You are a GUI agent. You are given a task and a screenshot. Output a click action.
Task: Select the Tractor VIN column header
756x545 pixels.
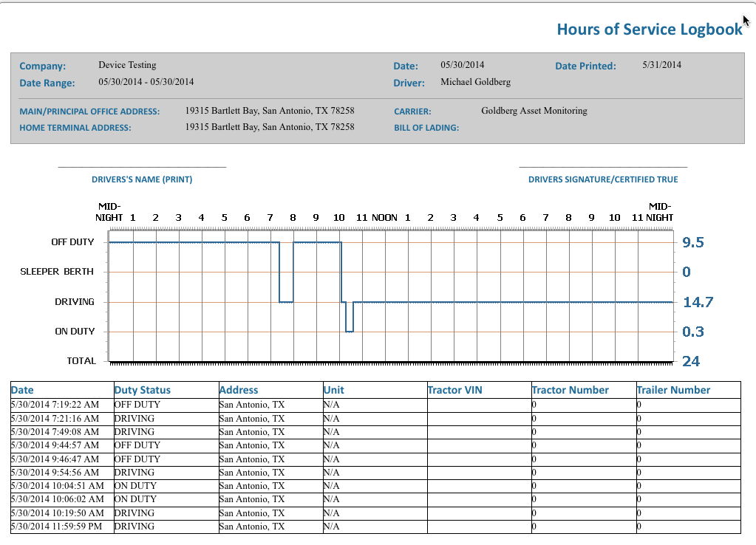[455, 390]
